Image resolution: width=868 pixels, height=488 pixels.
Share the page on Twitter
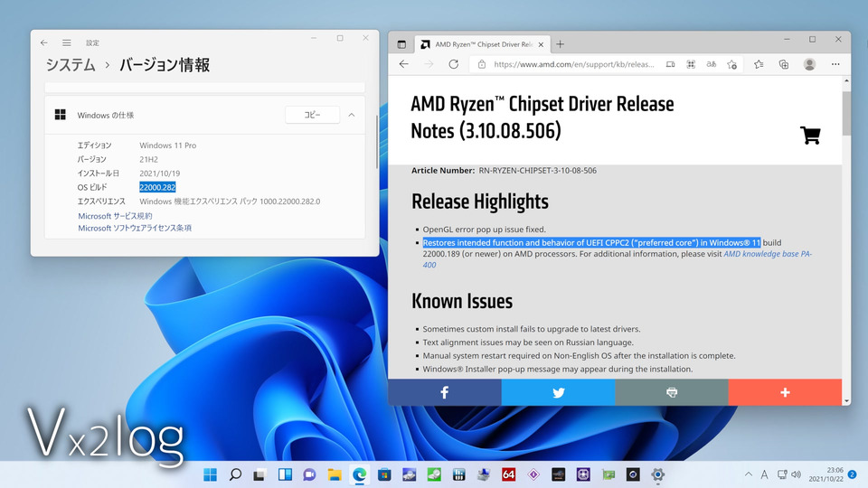[558, 392]
